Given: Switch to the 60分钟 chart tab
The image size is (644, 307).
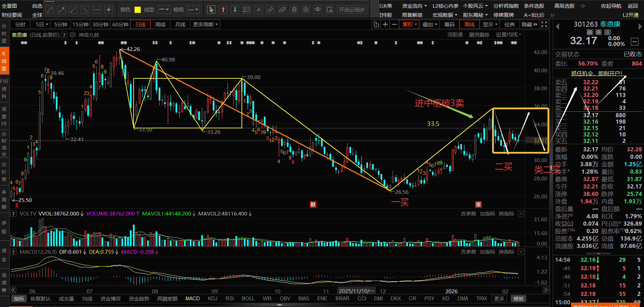Looking at the screenshot, I should click(x=120, y=24).
